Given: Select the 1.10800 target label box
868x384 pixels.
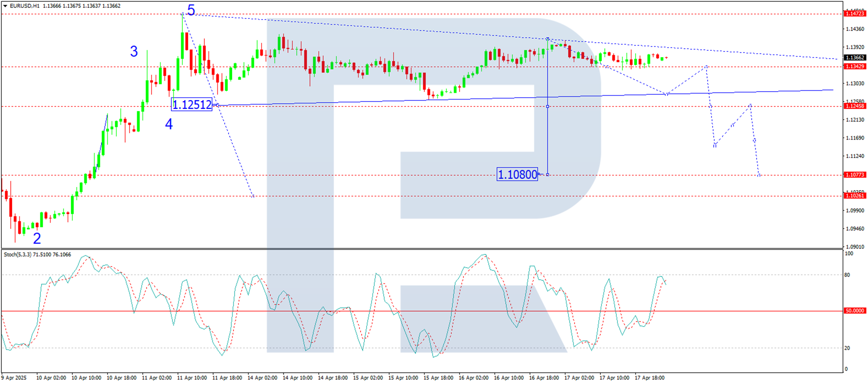Looking at the screenshot, I should tap(517, 174).
